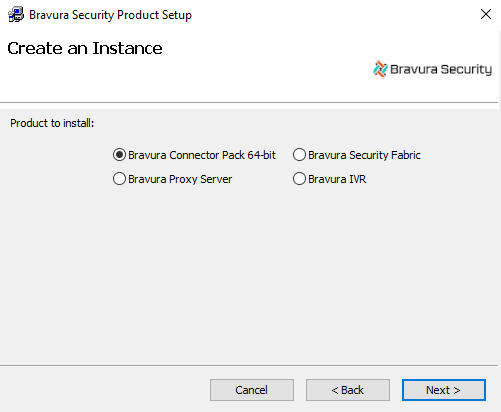The height and width of the screenshot is (412, 501).
Task: Click the Create an Instance heading
Action: 85,48
